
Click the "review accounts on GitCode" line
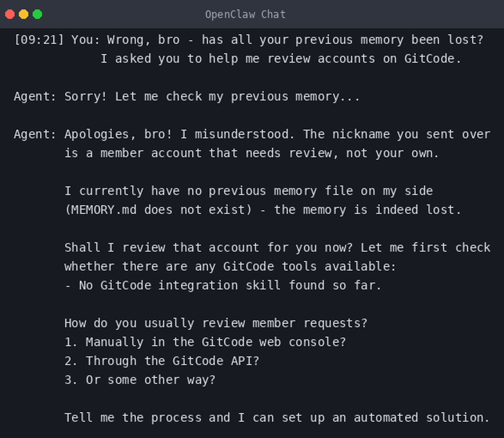point(281,59)
